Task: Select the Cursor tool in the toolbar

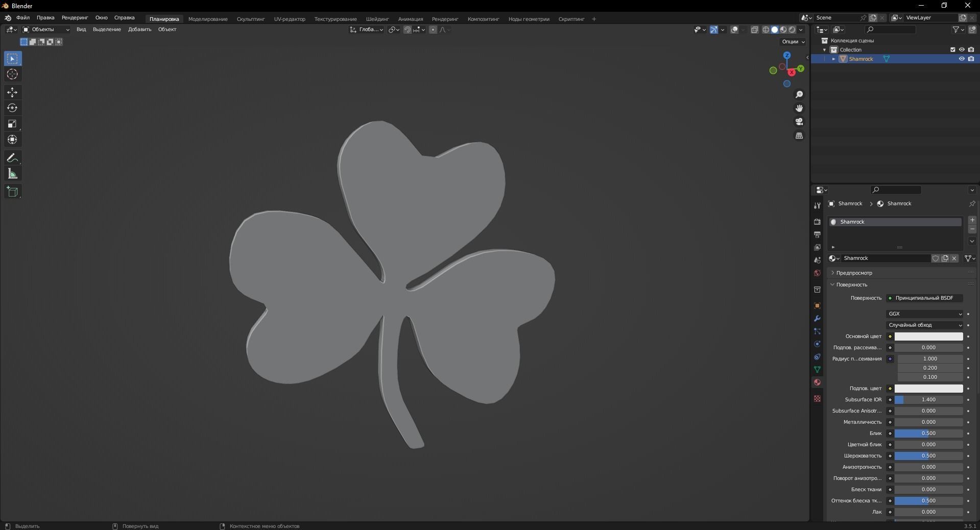Action: 13,75
